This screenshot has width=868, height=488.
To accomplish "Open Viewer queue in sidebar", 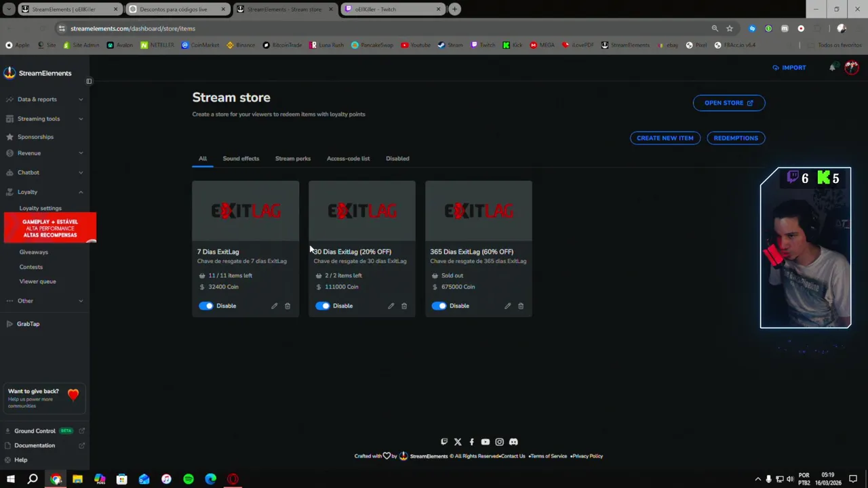I will pyautogui.click(x=38, y=281).
